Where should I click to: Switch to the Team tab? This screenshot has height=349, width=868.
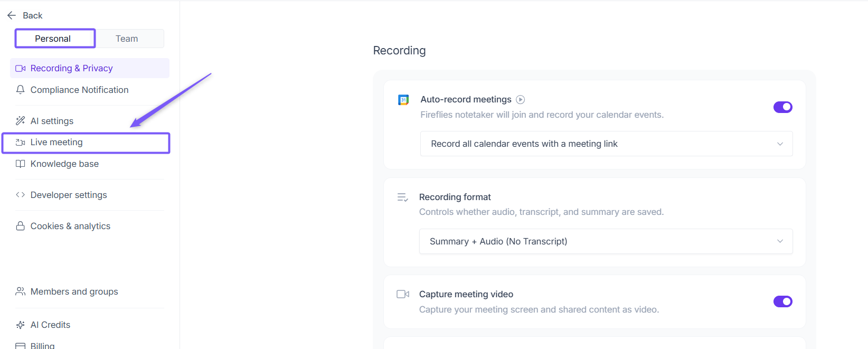(127, 39)
